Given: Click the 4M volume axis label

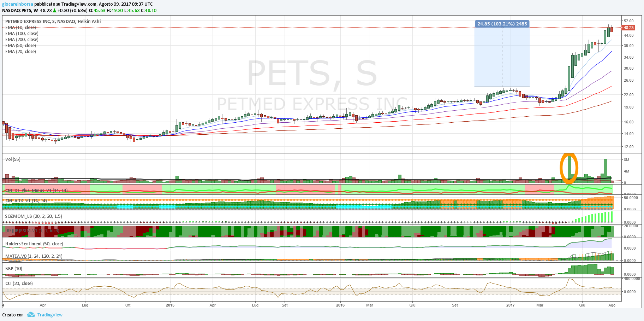Looking at the screenshot, I should (x=626, y=171).
